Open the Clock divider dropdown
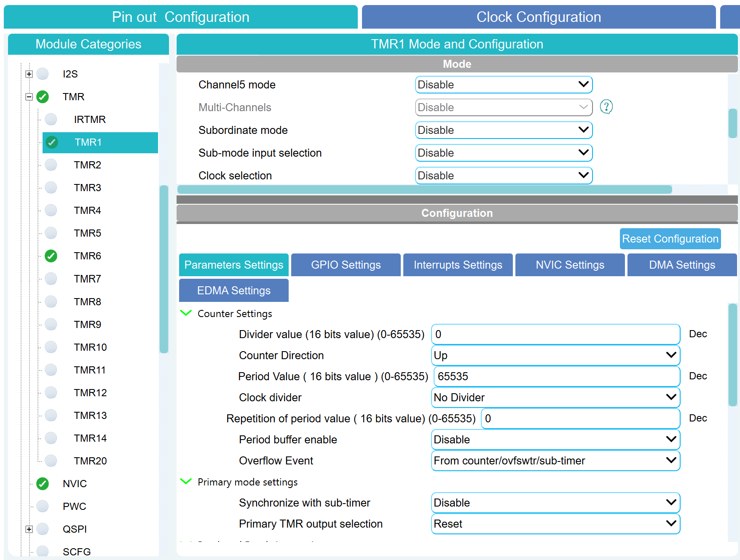The height and width of the screenshot is (560, 740). [x=555, y=397]
